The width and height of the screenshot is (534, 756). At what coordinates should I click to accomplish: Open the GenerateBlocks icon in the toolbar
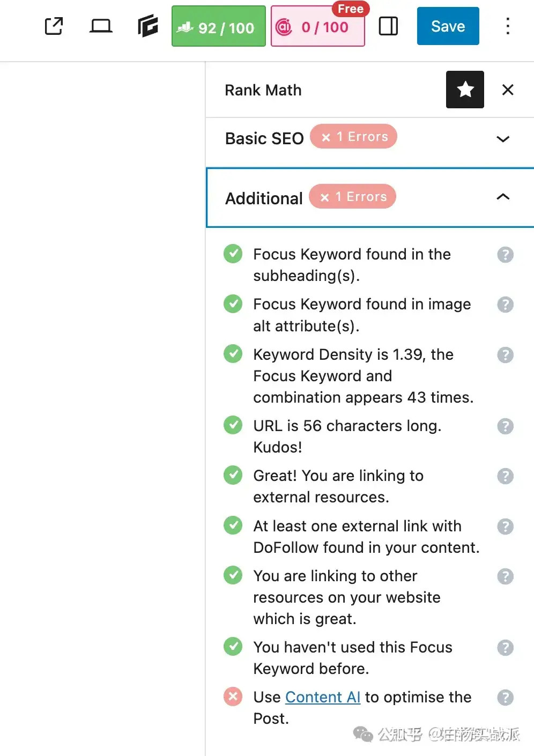point(147,26)
